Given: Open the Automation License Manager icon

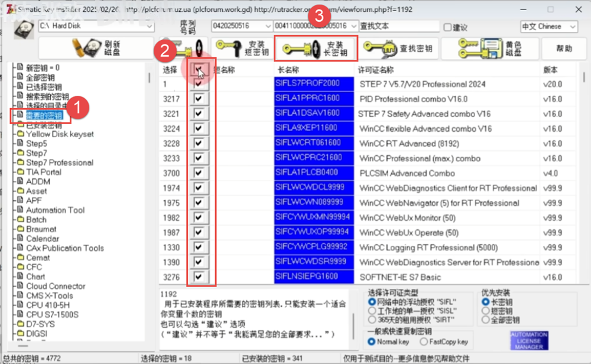Looking at the screenshot, I should [x=529, y=340].
